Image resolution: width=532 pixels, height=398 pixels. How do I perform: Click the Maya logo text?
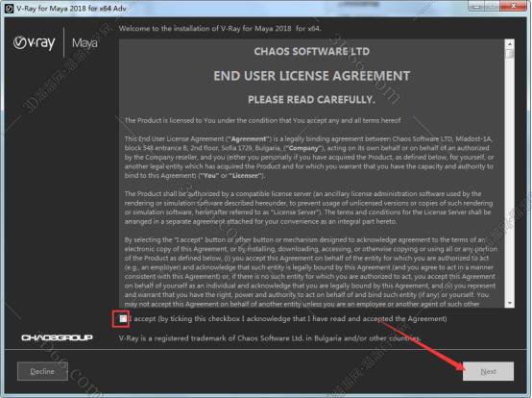(x=85, y=43)
